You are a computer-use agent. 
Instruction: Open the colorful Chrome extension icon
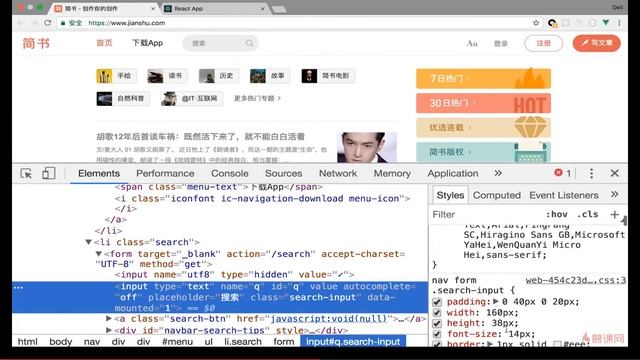pyautogui.click(x=553, y=23)
